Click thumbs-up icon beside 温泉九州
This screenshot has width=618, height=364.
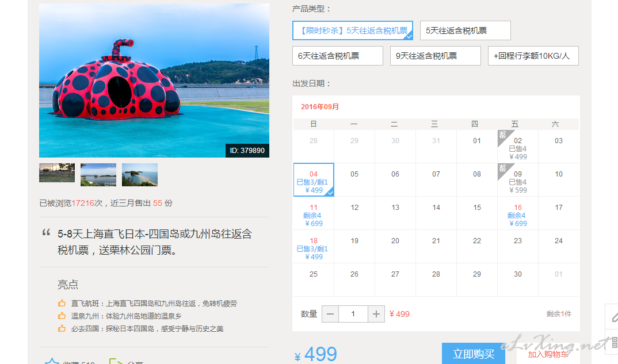click(62, 316)
